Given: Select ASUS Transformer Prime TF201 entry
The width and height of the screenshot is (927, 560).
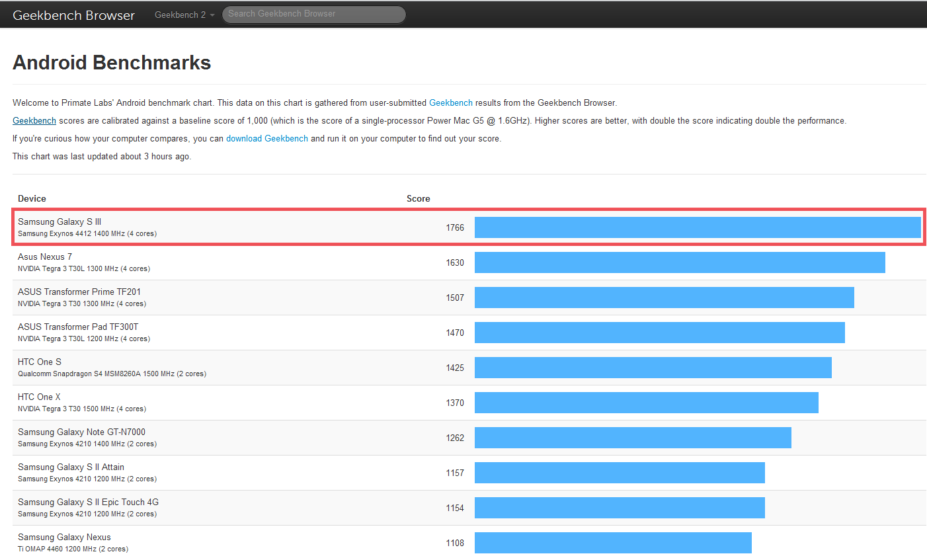Looking at the screenshot, I should pyautogui.click(x=79, y=292).
